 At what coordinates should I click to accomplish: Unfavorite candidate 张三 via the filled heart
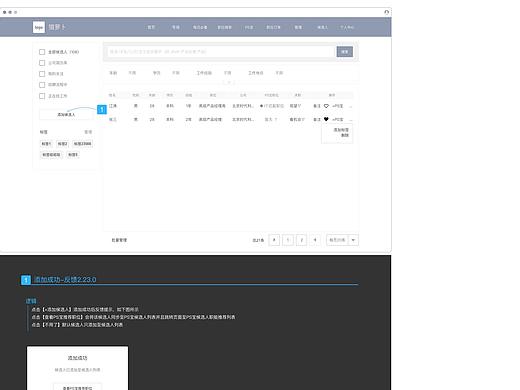click(326, 119)
